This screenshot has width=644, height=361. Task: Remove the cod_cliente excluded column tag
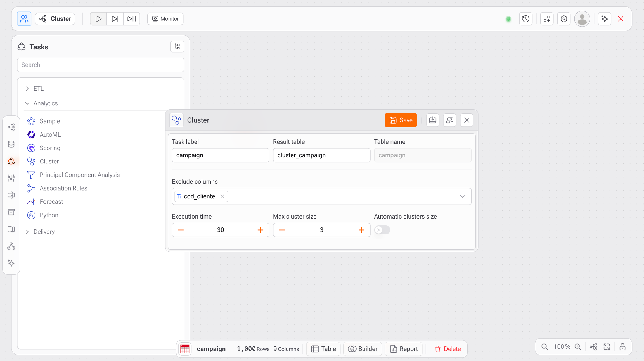222,196
